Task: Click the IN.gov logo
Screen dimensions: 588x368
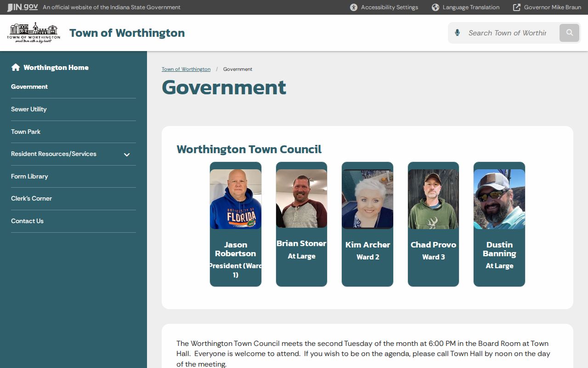Action: pyautogui.click(x=23, y=7)
